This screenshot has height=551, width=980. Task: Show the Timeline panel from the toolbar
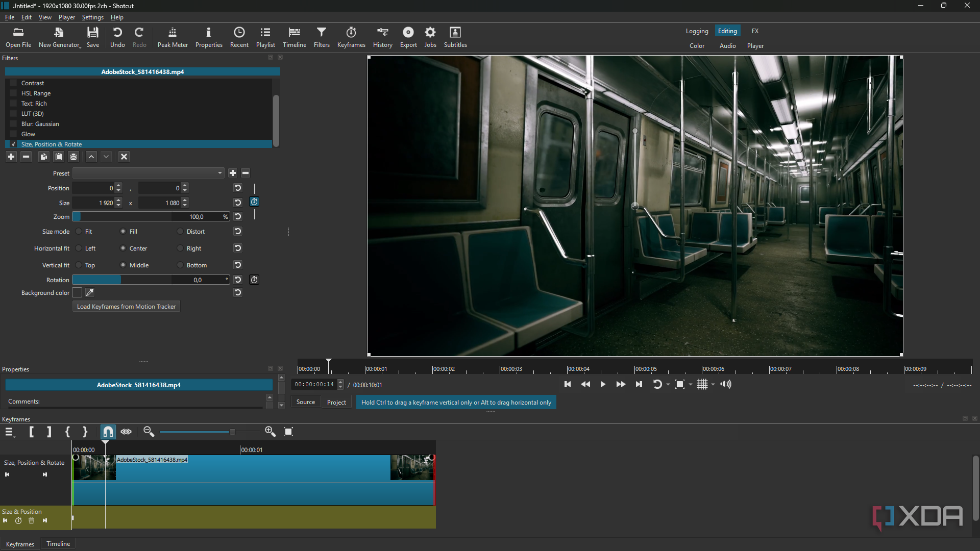tap(295, 37)
